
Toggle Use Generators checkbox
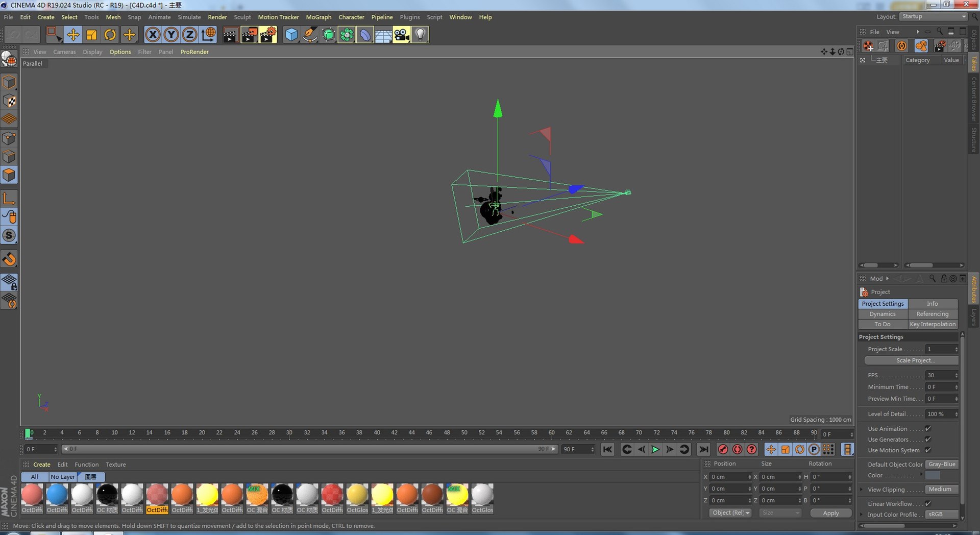[928, 440]
